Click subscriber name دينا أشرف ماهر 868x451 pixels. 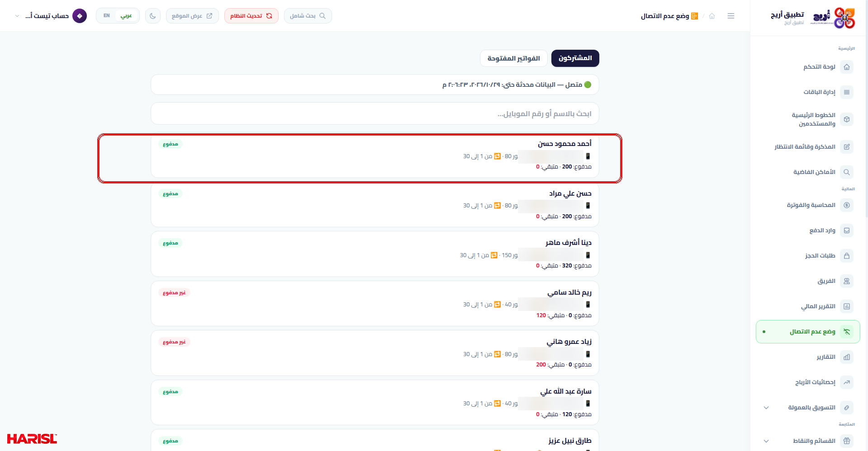(x=569, y=243)
